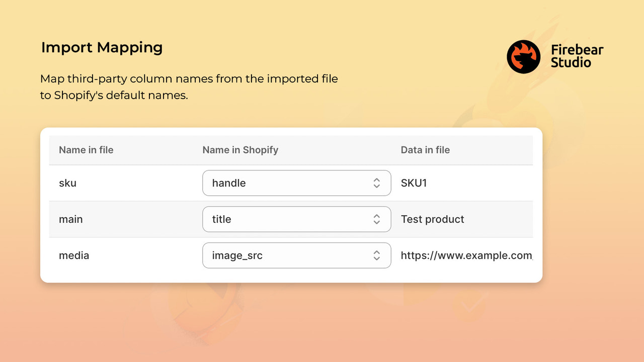Click the Firebear Studio bear logo
The image size is (644, 362).
coord(523,57)
